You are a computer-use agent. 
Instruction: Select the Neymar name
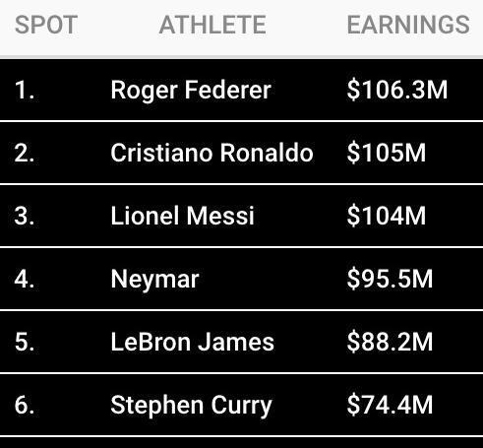pyautogui.click(x=154, y=280)
